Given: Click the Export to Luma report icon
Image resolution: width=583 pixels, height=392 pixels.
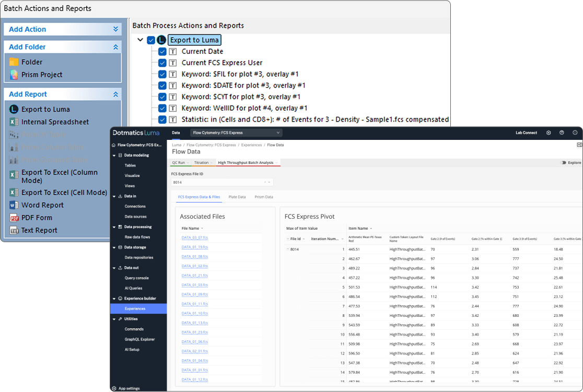Looking at the screenshot, I should pos(14,110).
